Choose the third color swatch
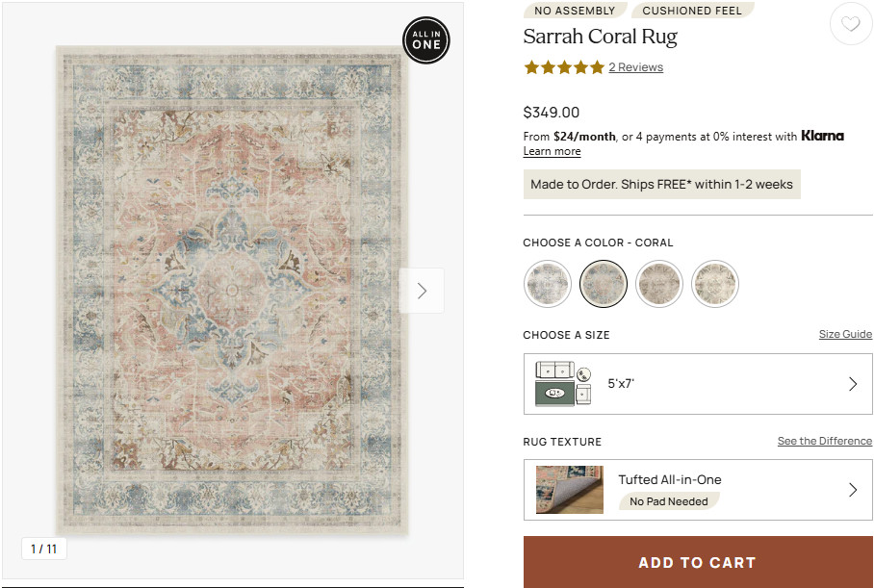The image size is (874, 588). (659, 284)
